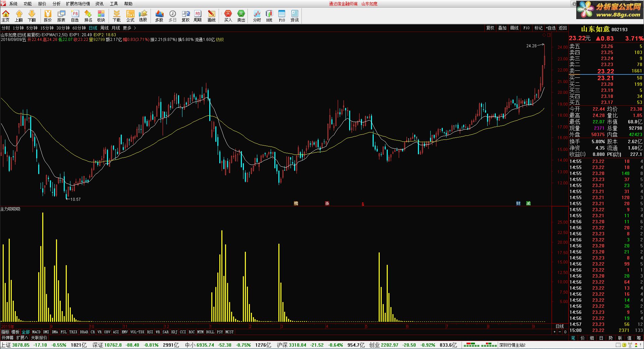Click the 创业 index entry in status bar
The height and width of the screenshot is (349, 644).
click(413, 345)
